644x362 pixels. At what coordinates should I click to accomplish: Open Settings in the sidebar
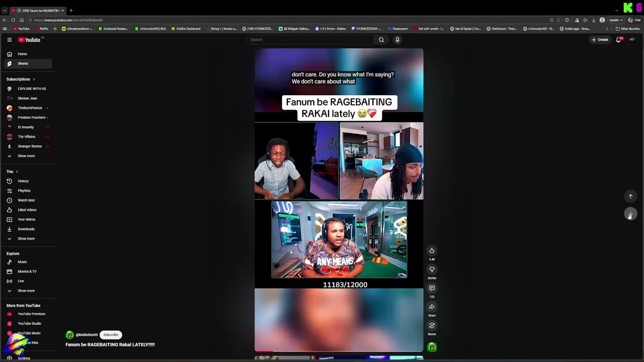click(x=24, y=358)
